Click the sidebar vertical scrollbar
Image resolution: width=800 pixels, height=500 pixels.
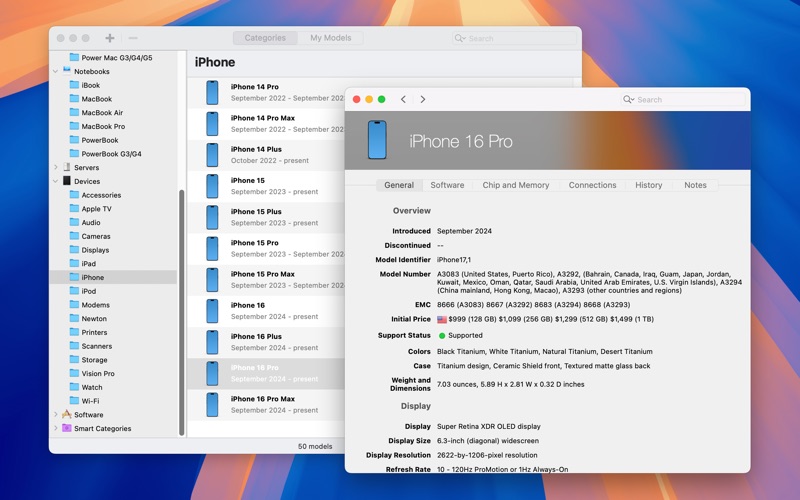(181, 312)
